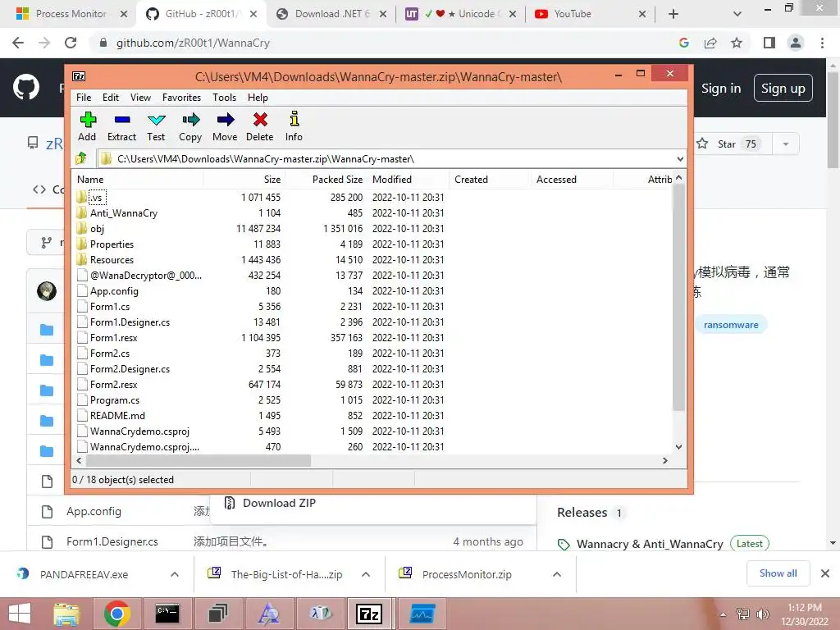Run the Test archive tool

(x=156, y=126)
